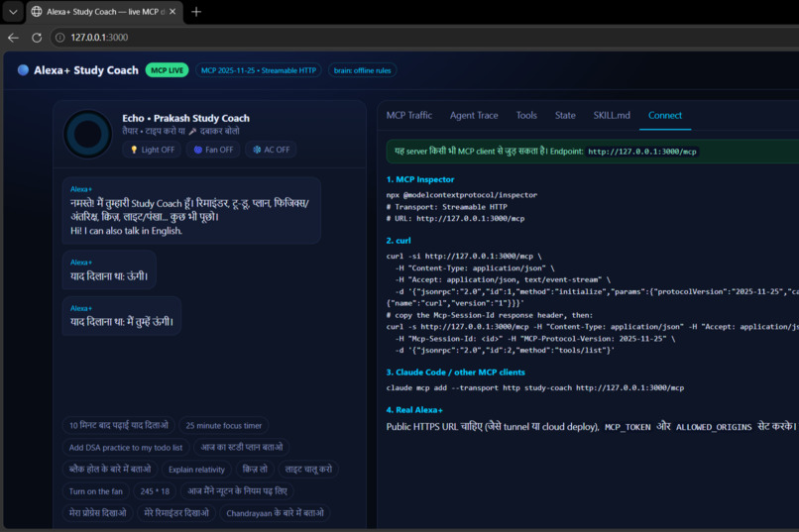This screenshot has height=532, width=799.
Task: Click the MCP 2025-11-25 Streamable HTTP badge
Action: pyautogui.click(x=259, y=70)
